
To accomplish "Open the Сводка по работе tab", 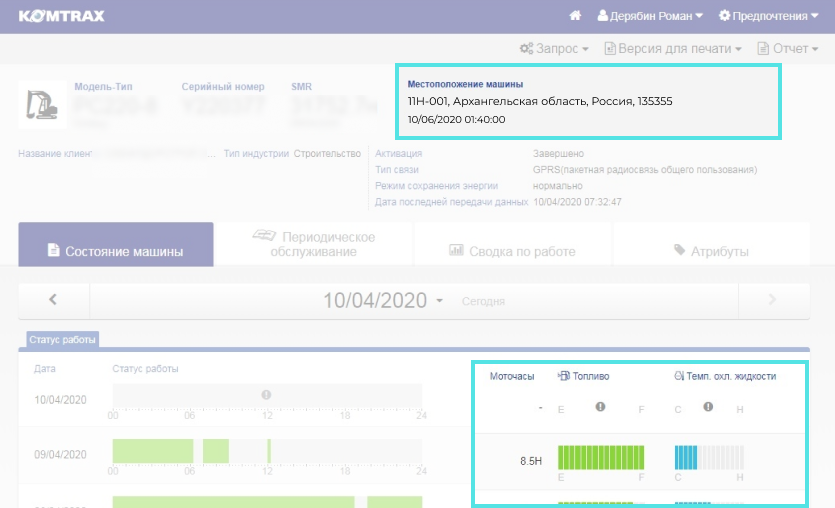I will pos(513,244).
